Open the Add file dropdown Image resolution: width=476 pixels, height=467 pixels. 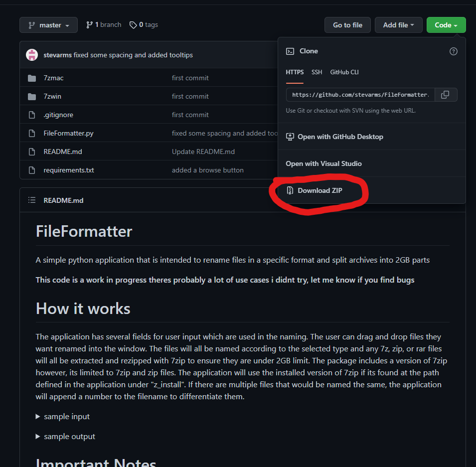pyautogui.click(x=398, y=24)
